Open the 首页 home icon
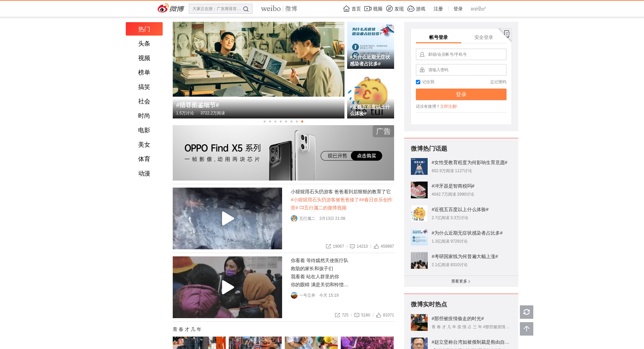 tap(346, 9)
